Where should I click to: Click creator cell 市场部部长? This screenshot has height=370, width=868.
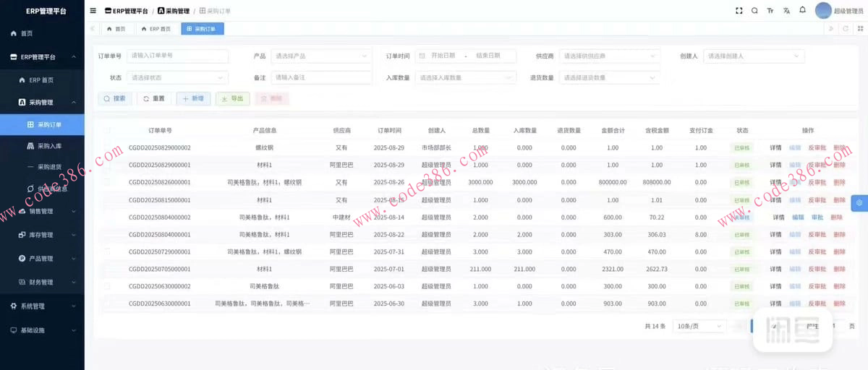pos(436,147)
